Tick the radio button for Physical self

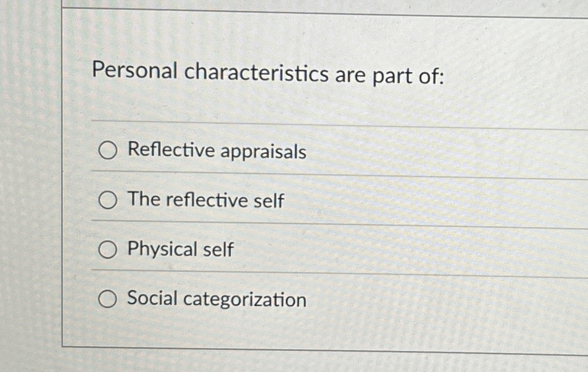(x=108, y=249)
